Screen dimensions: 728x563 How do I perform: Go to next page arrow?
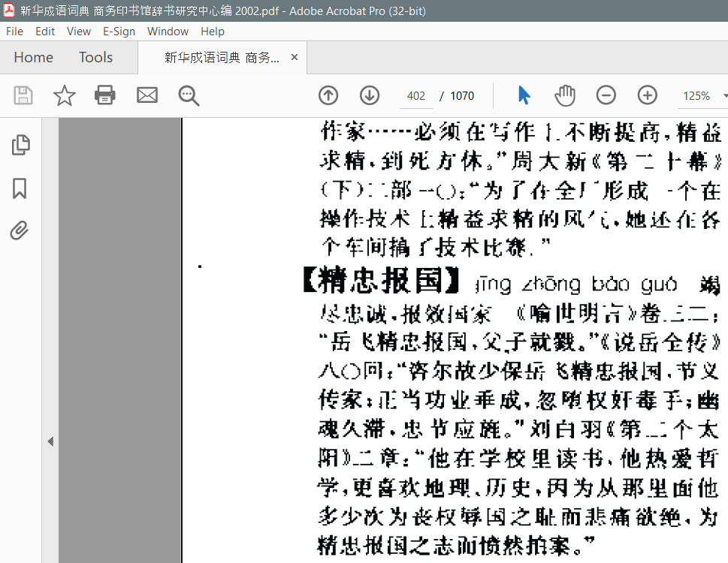[x=369, y=95]
